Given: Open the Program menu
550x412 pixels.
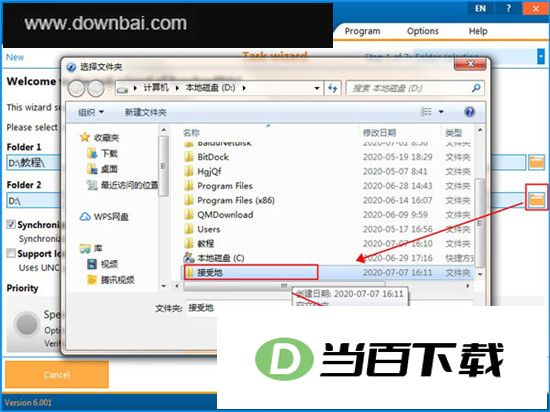Looking at the screenshot, I should click(x=362, y=31).
